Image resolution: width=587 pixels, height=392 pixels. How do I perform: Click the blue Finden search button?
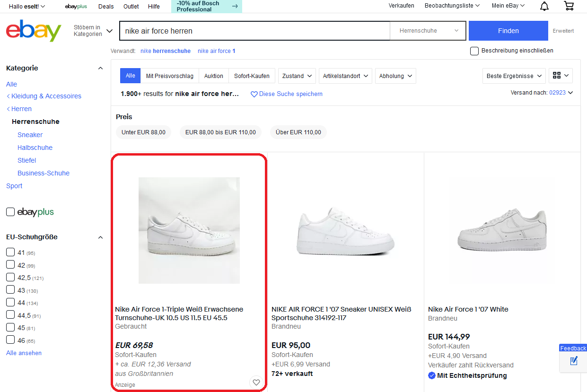coord(508,31)
